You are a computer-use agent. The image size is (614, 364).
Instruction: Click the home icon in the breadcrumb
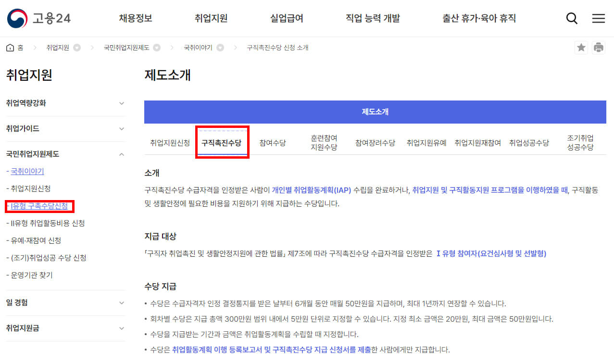pos(10,47)
